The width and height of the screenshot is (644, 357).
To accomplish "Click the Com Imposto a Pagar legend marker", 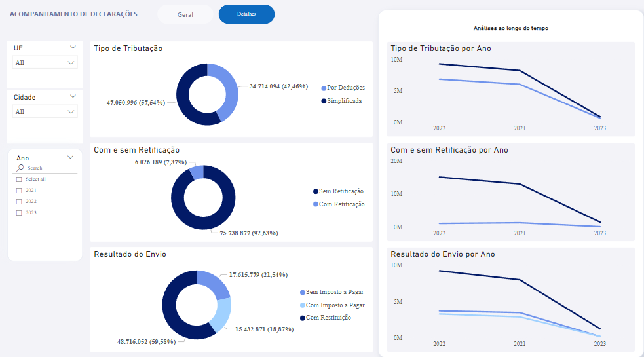I will pos(302,305).
